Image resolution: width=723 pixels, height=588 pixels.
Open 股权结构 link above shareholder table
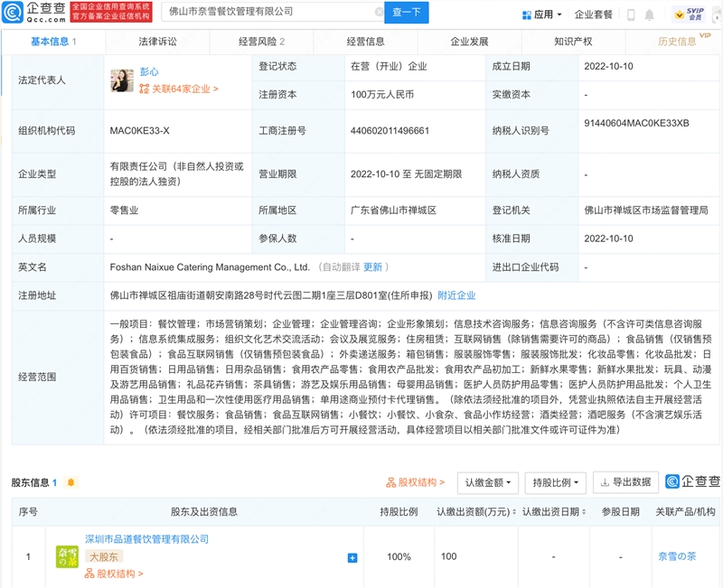point(416,482)
